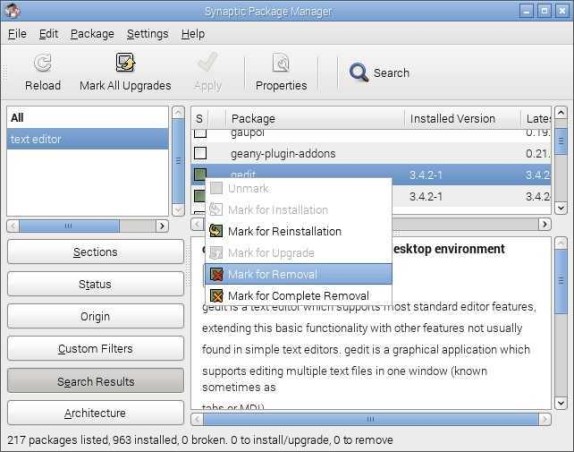Click the Search magnifier icon
This screenshot has height=452, width=574.
358,72
